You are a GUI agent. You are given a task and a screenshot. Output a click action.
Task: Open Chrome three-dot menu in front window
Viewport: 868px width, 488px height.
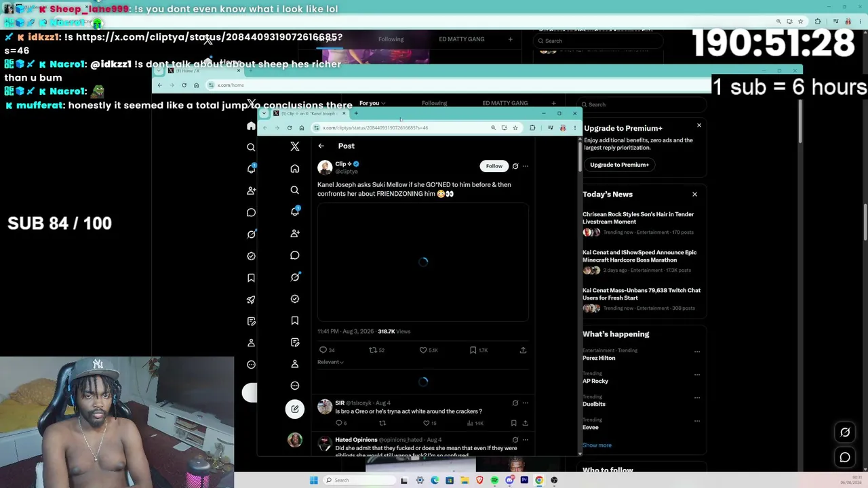coord(574,127)
